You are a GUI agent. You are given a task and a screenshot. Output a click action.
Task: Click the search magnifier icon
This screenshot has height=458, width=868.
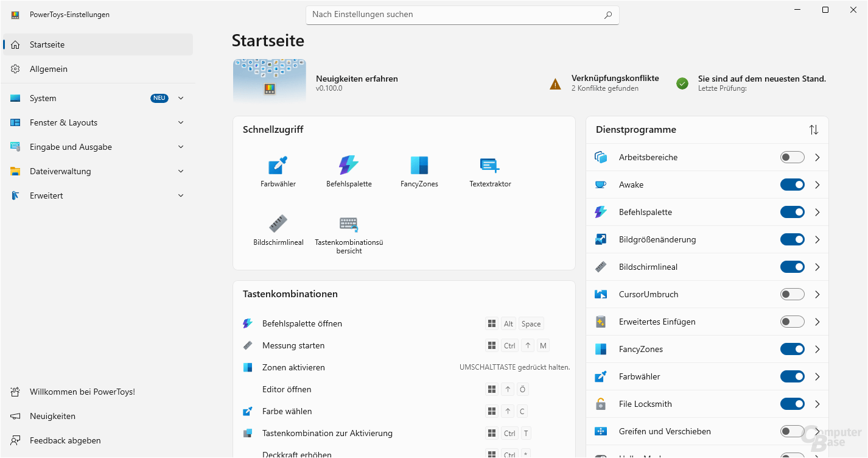tap(608, 15)
